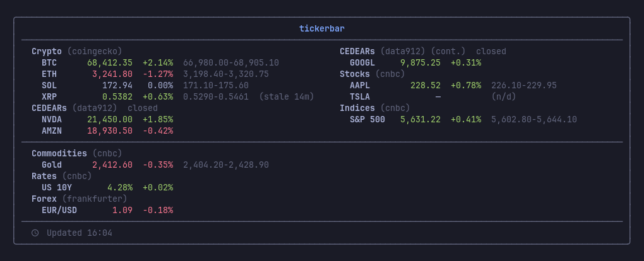Click ETH range 3,198.40-3,320.75
The height and width of the screenshot is (261, 644).
pos(226,74)
